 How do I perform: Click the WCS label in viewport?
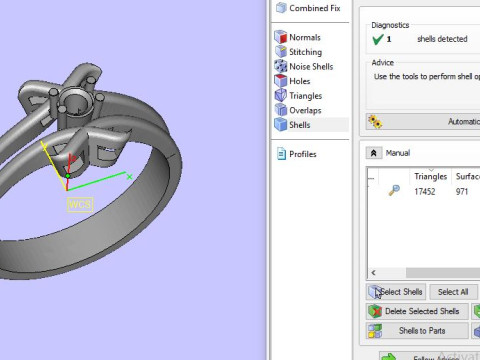pos(80,204)
